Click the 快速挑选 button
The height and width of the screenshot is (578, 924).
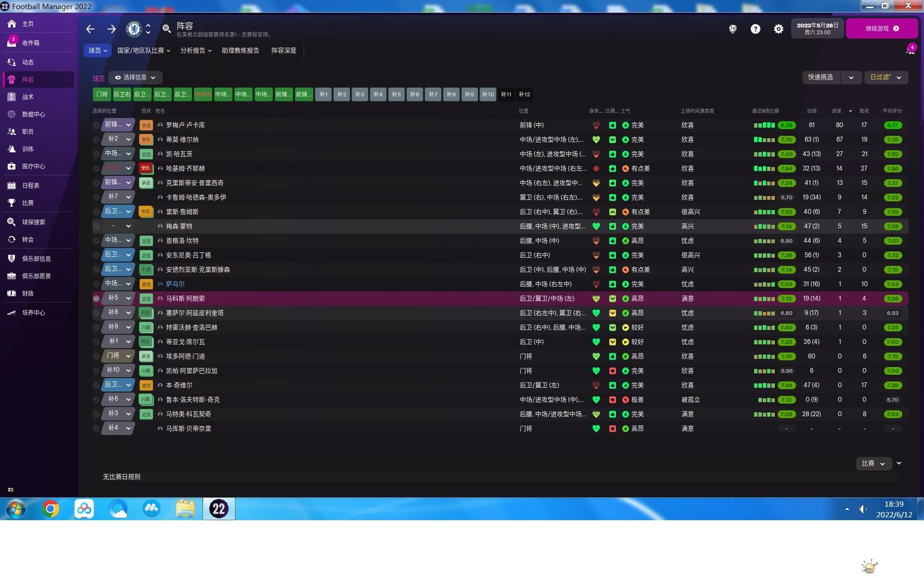point(821,77)
